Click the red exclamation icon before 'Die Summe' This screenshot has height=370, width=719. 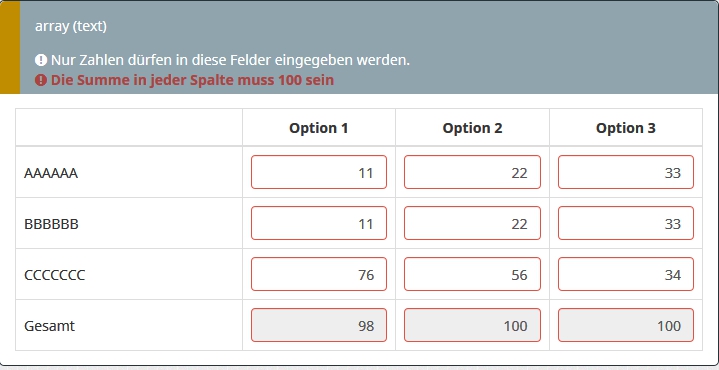point(41,80)
